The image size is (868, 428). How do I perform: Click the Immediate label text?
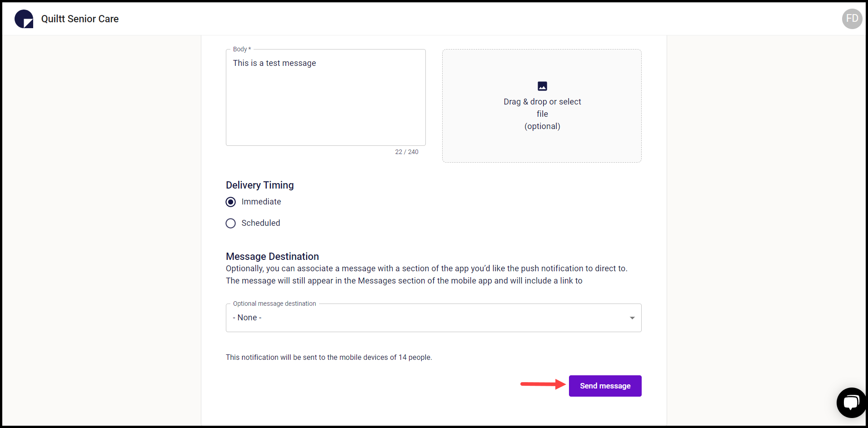261,202
